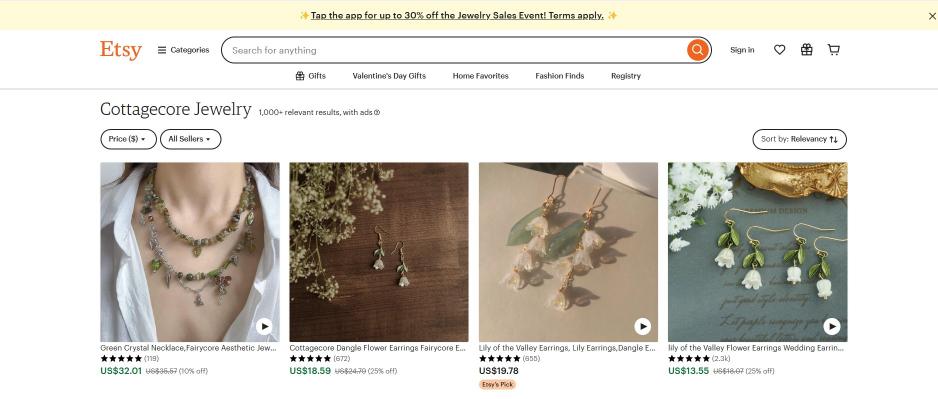
Task: Open the app sale terms banner link
Action: click(457, 16)
